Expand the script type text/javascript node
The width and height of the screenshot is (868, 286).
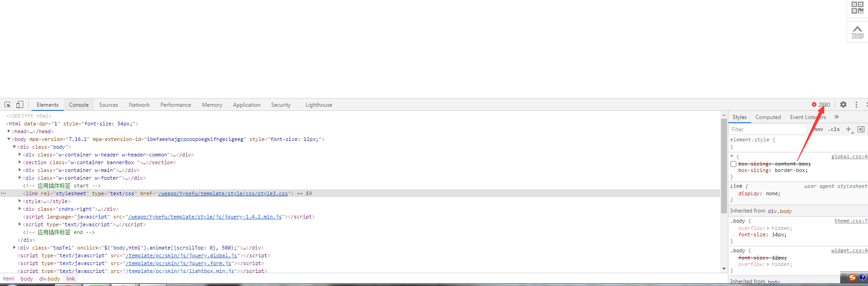point(20,224)
